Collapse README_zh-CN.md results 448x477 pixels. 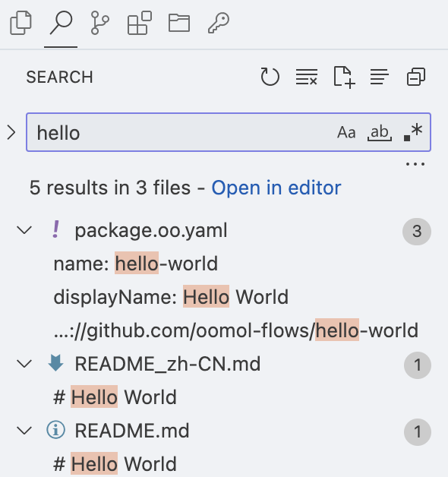[x=24, y=364]
